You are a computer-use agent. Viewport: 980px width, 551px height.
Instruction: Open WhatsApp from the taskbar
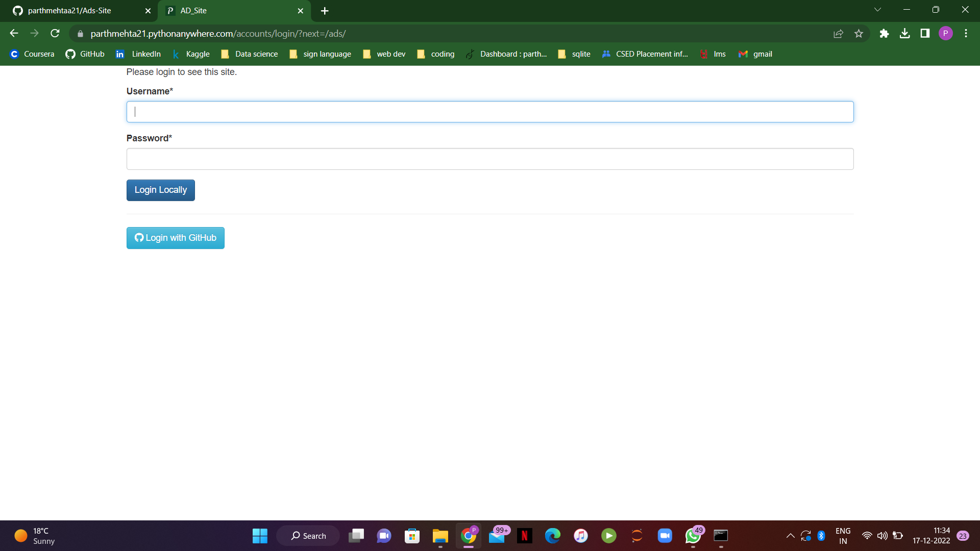pyautogui.click(x=693, y=536)
